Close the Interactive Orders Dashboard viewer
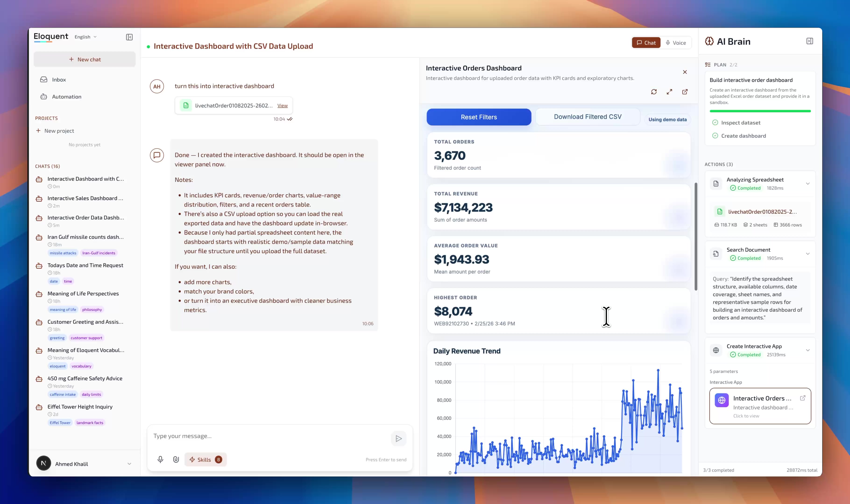 [685, 72]
